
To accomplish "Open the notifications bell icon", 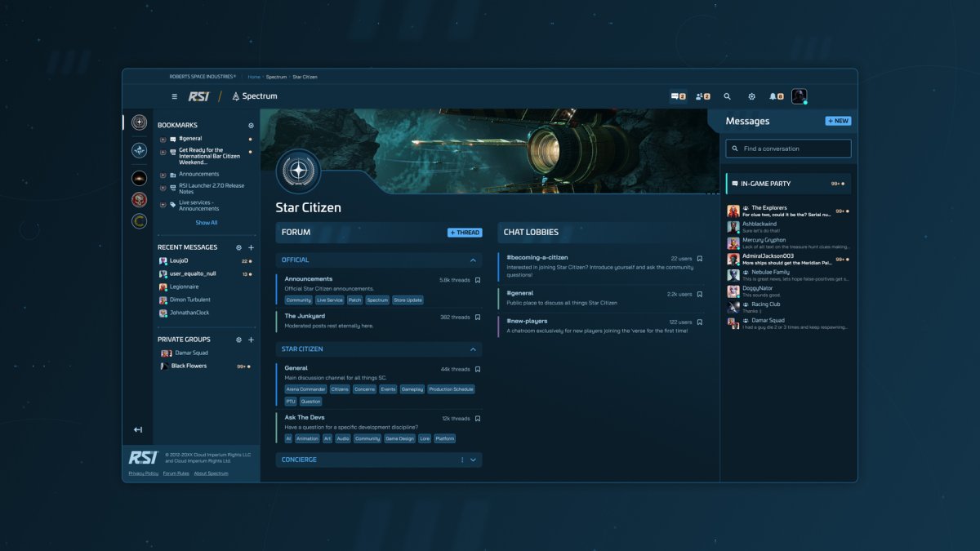I will point(776,96).
